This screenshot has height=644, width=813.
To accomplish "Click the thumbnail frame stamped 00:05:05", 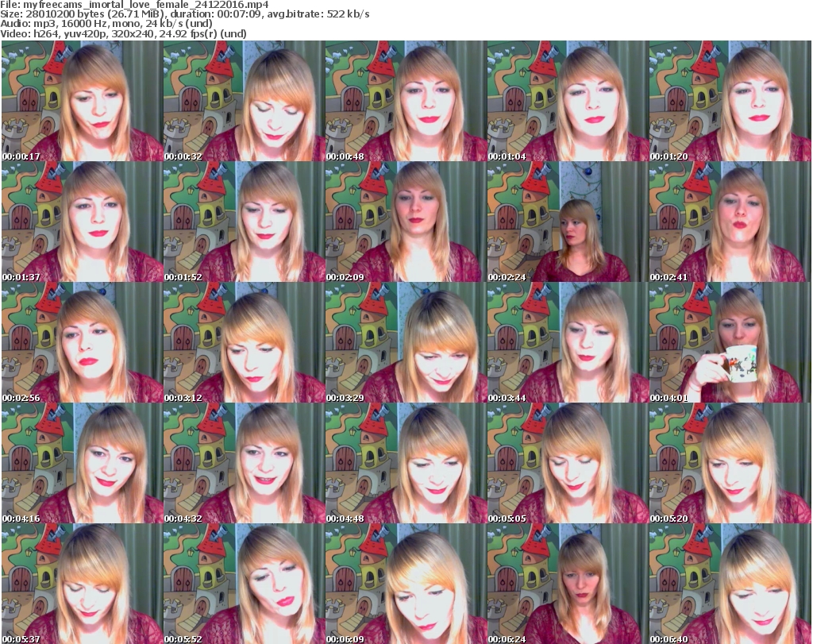I will [x=568, y=463].
